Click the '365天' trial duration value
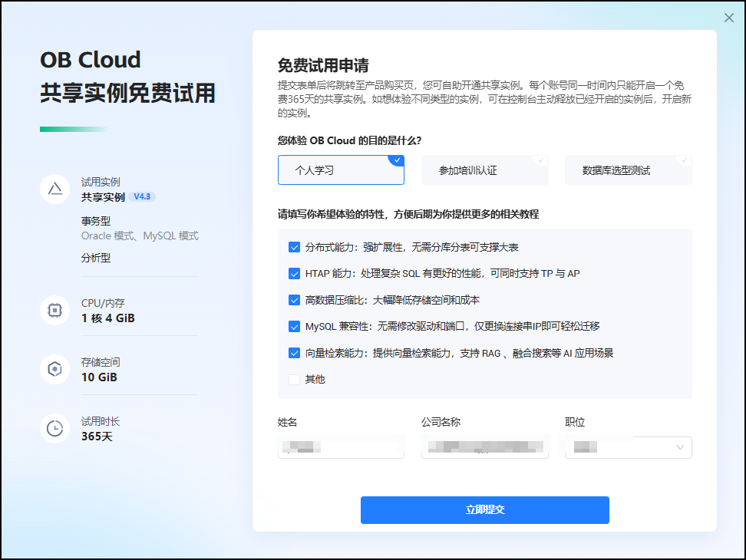The width and height of the screenshot is (746, 560). tap(97, 436)
